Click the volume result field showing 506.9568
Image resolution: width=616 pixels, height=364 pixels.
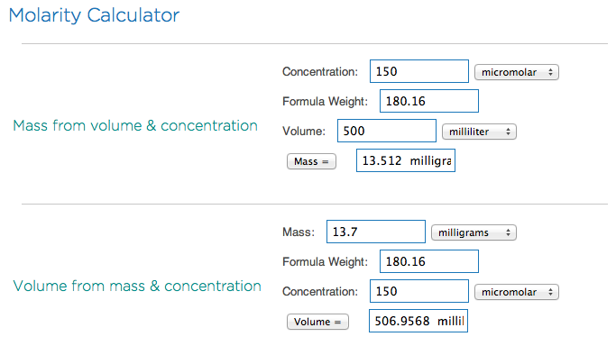pyautogui.click(x=418, y=321)
